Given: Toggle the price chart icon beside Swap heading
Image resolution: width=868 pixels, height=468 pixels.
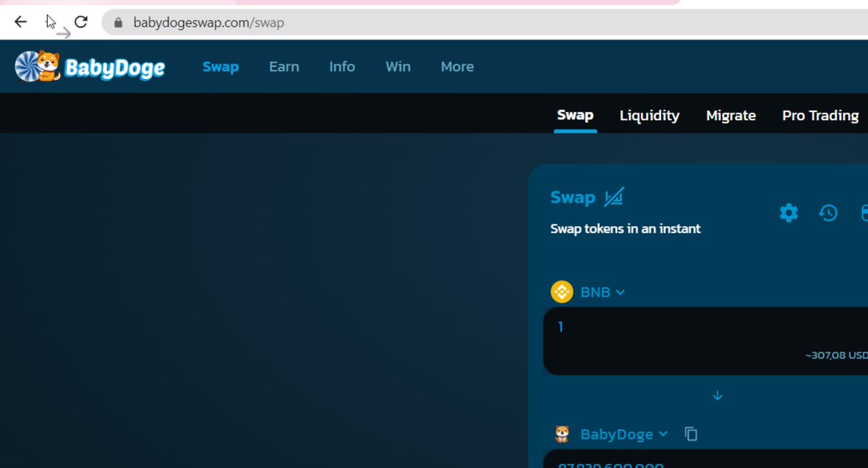Looking at the screenshot, I should [614, 197].
